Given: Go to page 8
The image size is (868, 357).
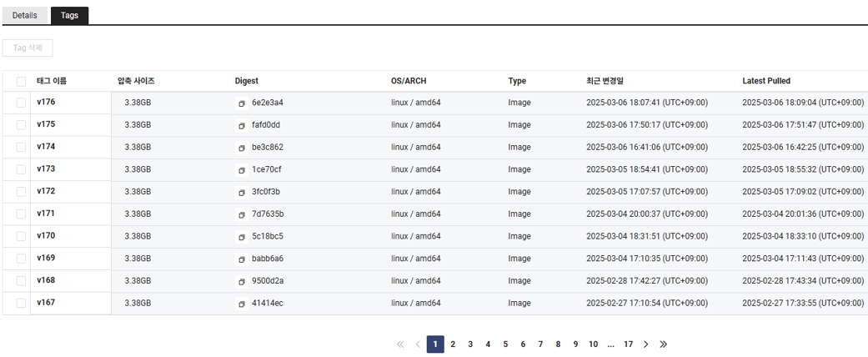Looking at the screenshot, I should pyautogui.click(x=558, y=344).
